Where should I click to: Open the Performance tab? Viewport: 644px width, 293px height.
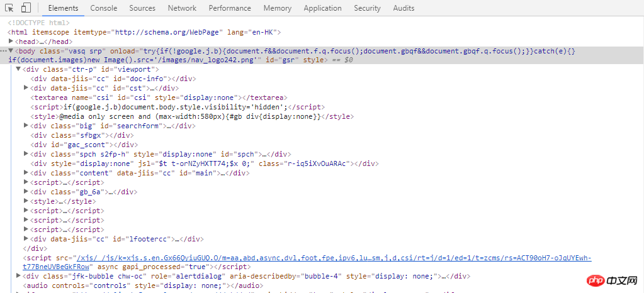230,8
